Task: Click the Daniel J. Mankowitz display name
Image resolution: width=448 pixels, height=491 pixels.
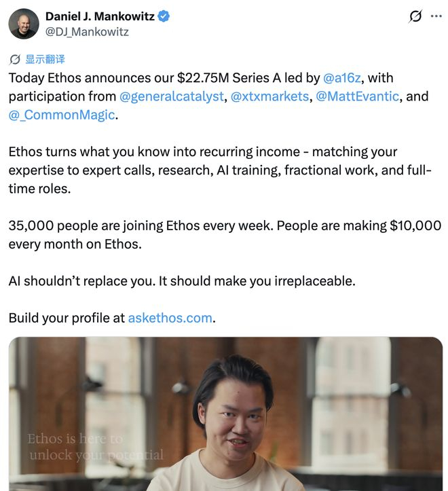Action: [100, 16]
